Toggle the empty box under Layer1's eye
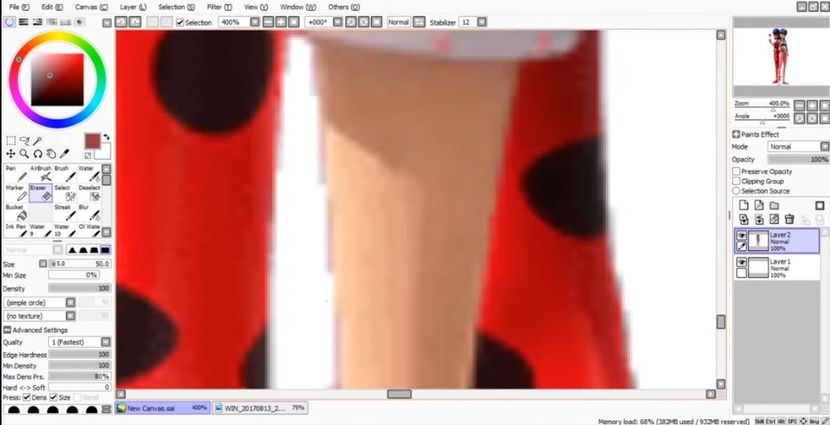This screenshot has width=830, height=425. click(x=742, y=273)
